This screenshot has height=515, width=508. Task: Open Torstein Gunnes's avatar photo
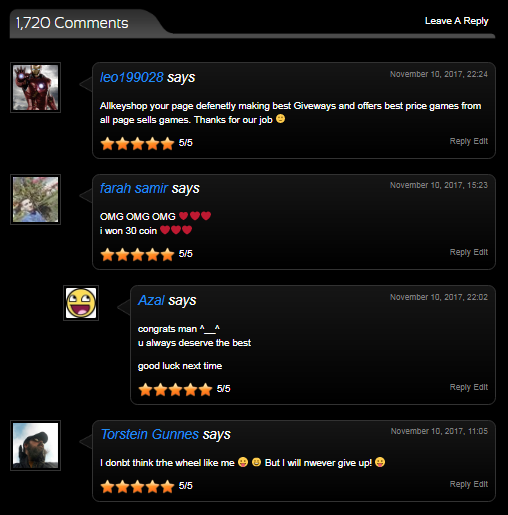(x=35, y=445)
